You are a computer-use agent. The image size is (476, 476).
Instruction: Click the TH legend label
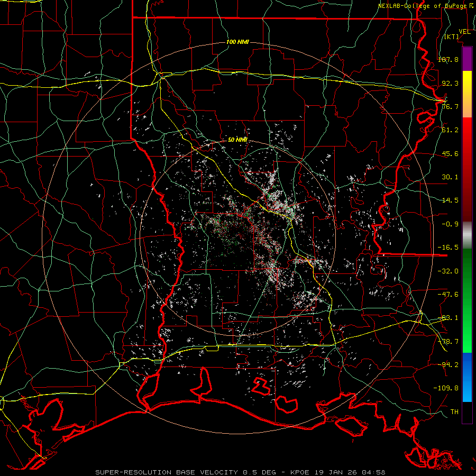[454, 412]
